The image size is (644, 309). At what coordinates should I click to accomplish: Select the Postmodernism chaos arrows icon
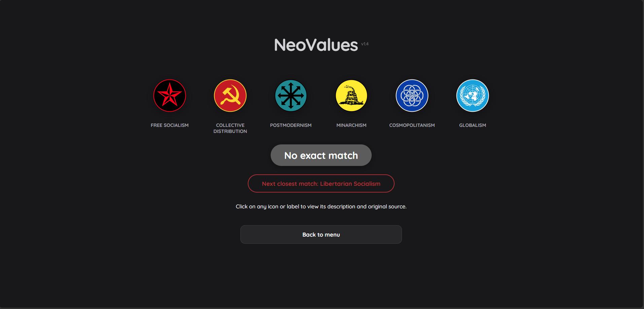291,96
